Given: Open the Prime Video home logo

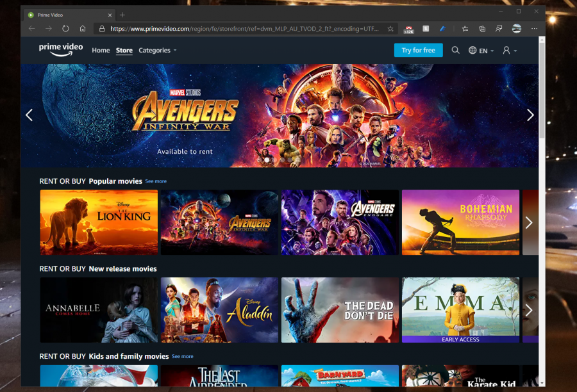Looking at the screenshot, I should [60, 49].
